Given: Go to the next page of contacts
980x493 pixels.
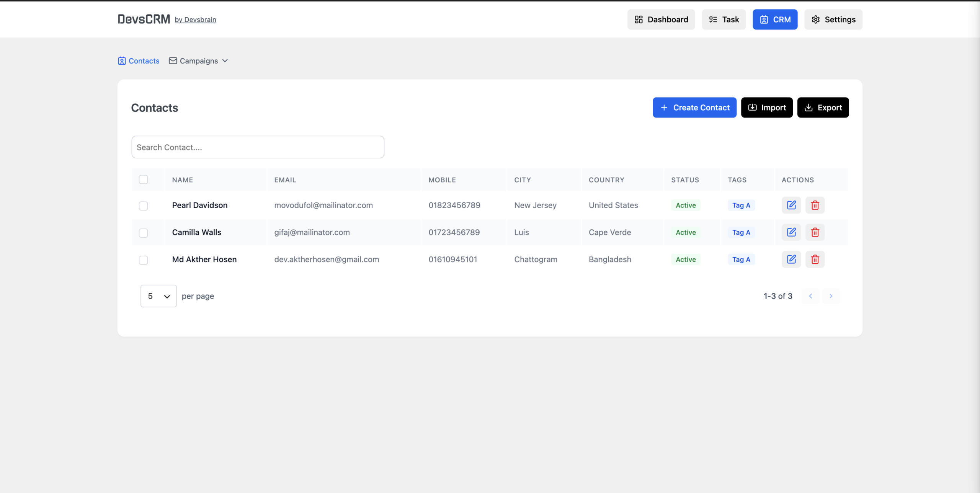Looking at the screenshot, I should [x=831, y=296].
